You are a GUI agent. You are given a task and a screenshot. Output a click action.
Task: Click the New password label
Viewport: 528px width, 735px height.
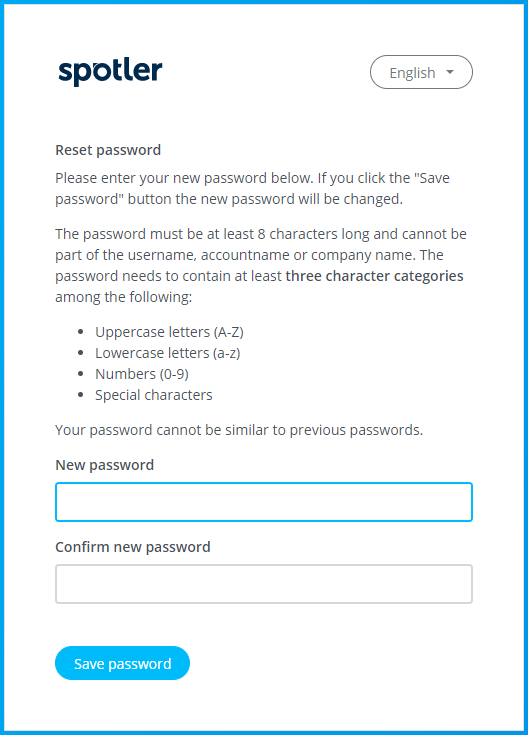(105, 465)
